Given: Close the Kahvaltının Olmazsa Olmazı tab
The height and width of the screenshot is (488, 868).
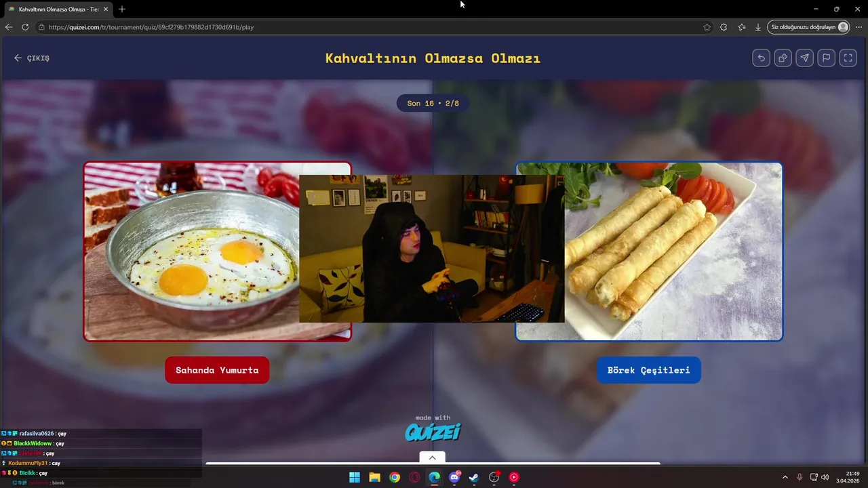Looking at the screenshot, I should click(x=106, y=9).
